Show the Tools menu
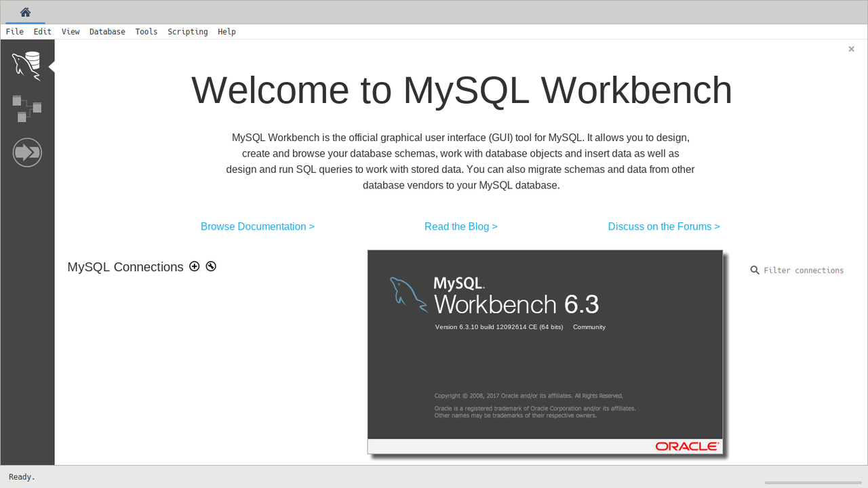The image size is (868, 488). 146,32
